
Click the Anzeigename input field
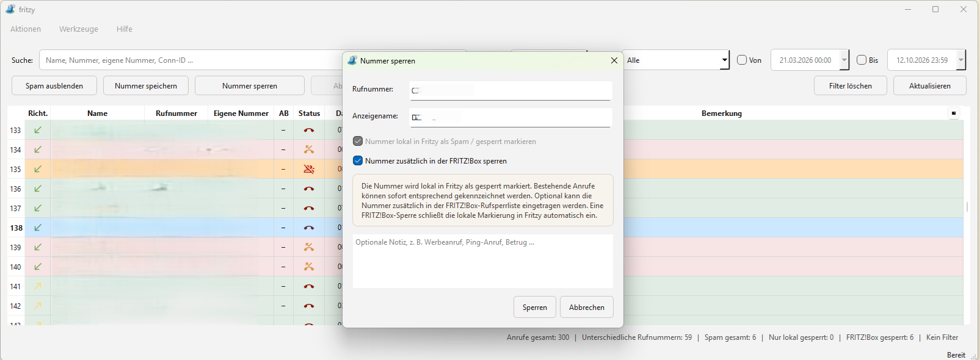pyautogui.click(x=510, y=117)
